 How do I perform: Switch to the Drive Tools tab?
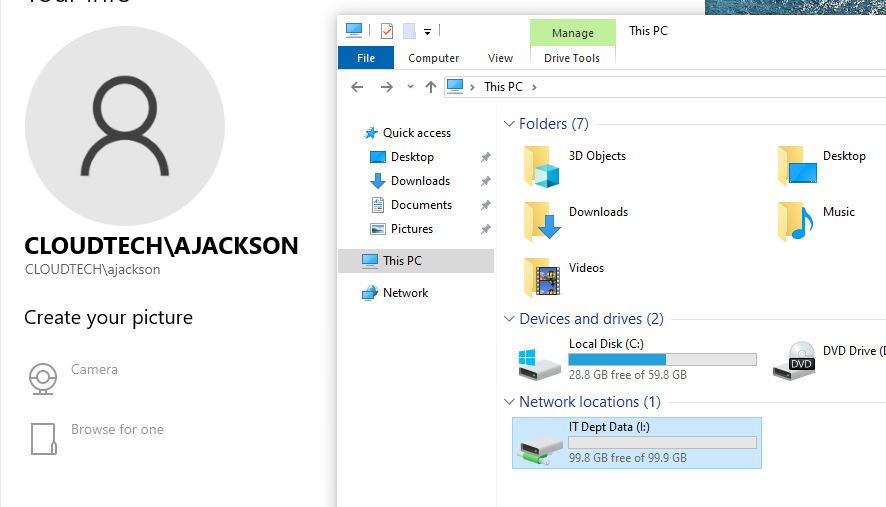point(572,58)
